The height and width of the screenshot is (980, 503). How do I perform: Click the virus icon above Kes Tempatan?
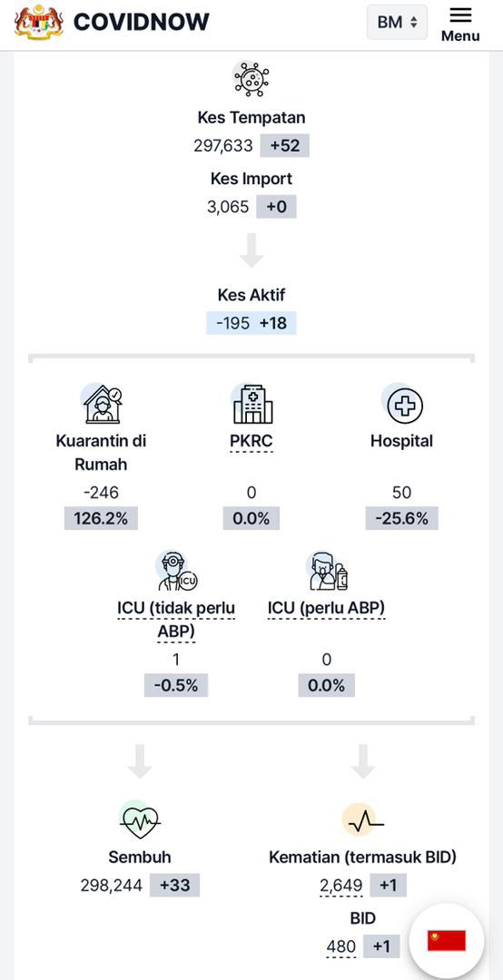(251, 79)
